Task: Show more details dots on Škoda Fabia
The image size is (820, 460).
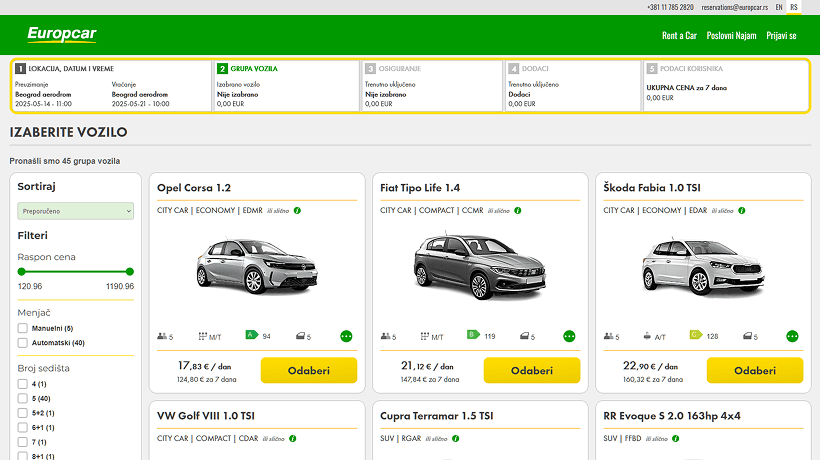Action: (x=792, y=336)
